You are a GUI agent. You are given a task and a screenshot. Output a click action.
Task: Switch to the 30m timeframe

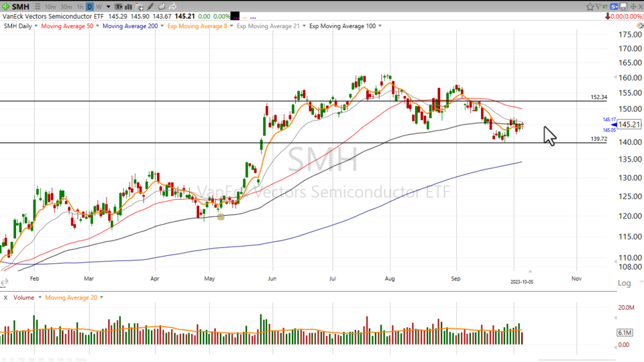(x=66, y=7)
